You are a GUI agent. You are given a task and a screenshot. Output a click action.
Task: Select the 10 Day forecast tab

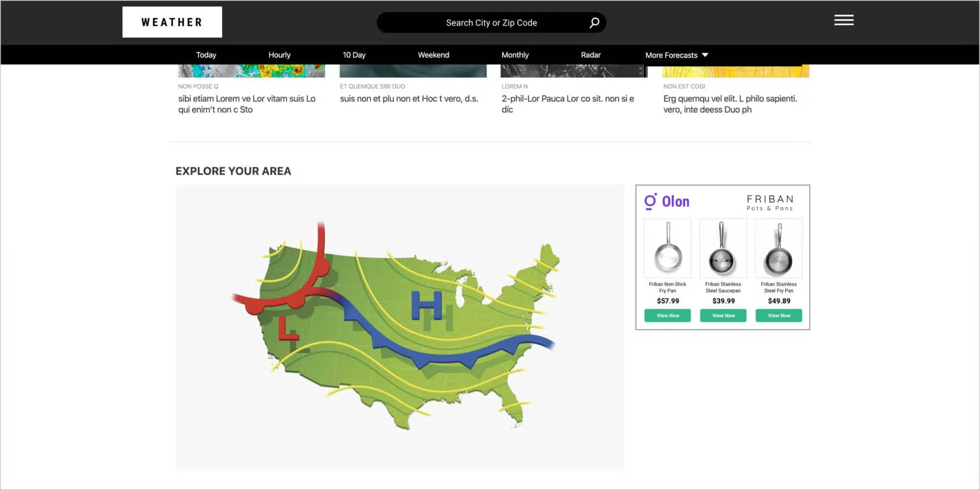point(354,55)
